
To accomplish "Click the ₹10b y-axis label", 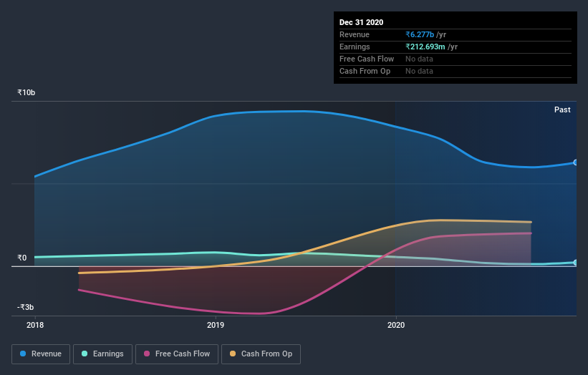I will click(26, 92).
